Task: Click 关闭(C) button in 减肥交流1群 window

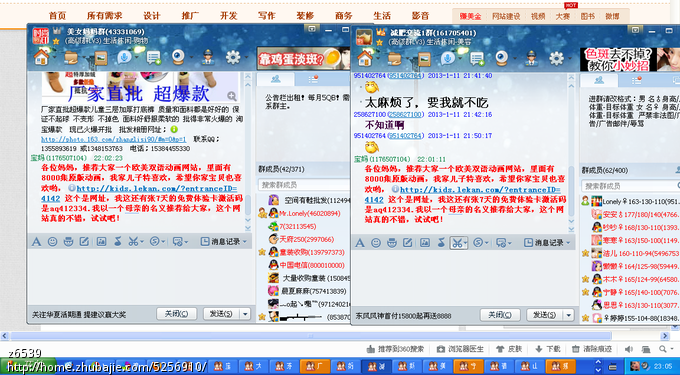Action: point(500,315)
